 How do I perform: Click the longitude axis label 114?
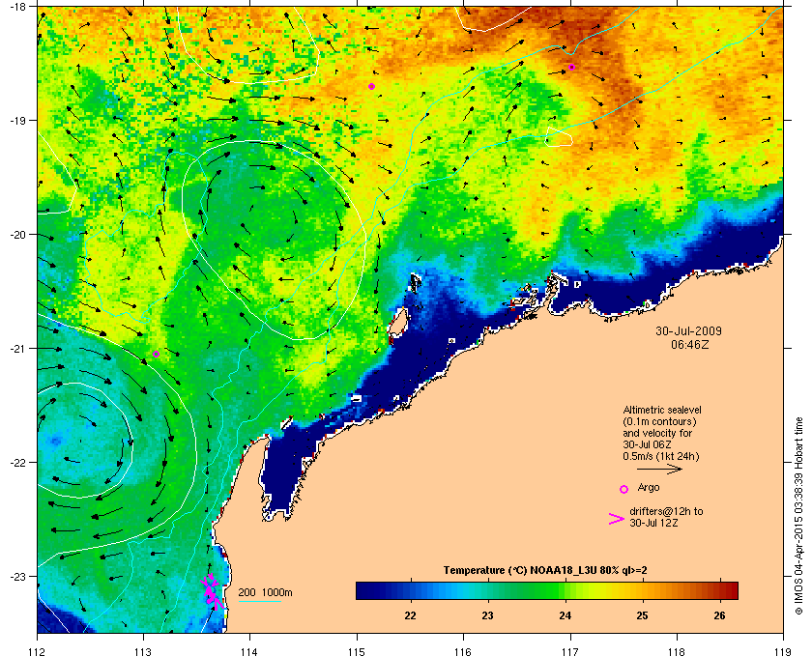[249, 652]
